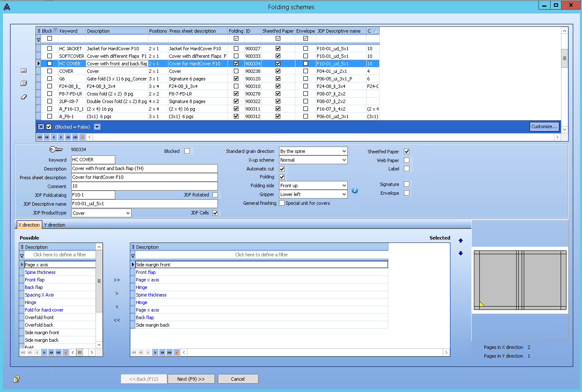Click the key icon next to ID 900334
The image size is (582, 392).
(56, 150)
